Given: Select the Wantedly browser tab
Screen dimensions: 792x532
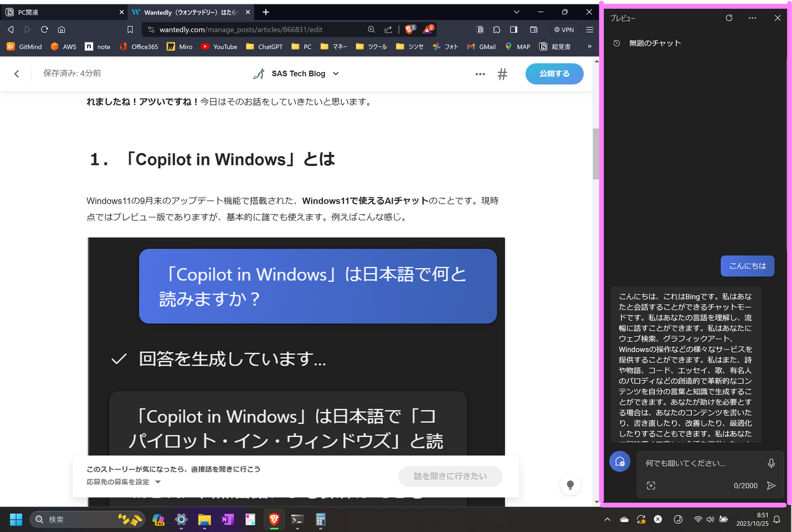Looking at the screenshot, I should tap(191, 12).
